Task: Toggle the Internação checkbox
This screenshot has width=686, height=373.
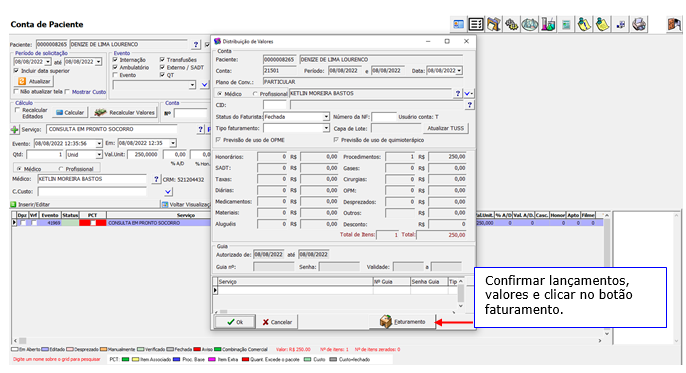Action: click(x=115, y=60)
